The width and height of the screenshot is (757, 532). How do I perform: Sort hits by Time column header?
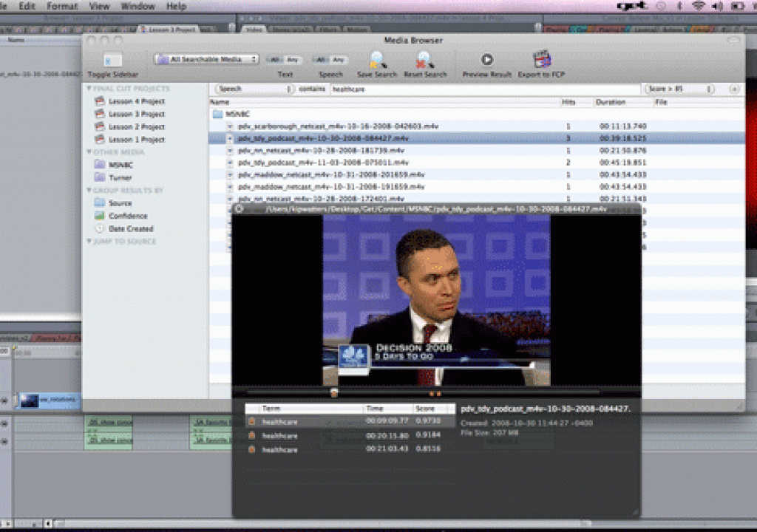(388, 409)
